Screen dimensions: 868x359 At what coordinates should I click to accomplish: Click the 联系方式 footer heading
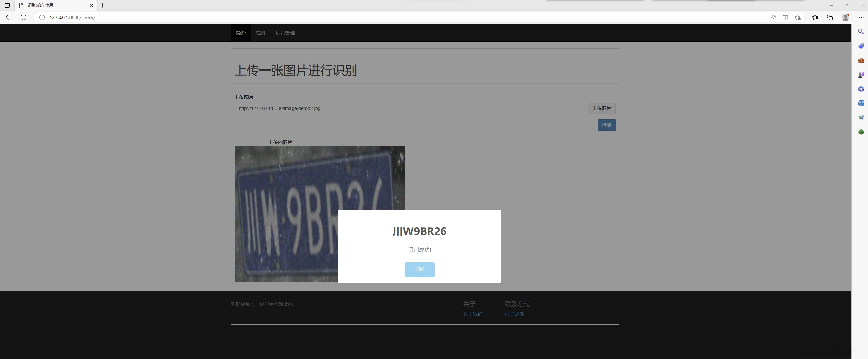517,304
